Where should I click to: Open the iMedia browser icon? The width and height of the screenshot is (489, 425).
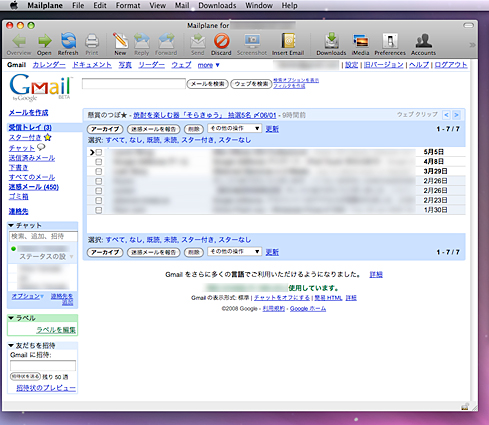pyautogui.click(x=360, y=41)
